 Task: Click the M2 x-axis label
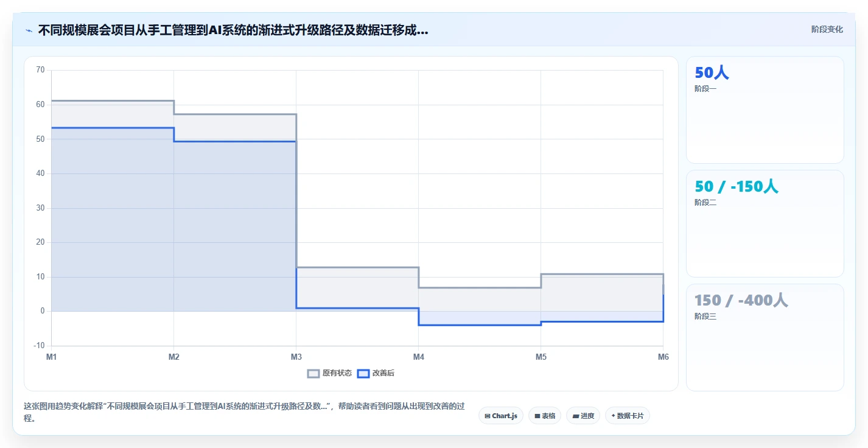coord(174,357)
